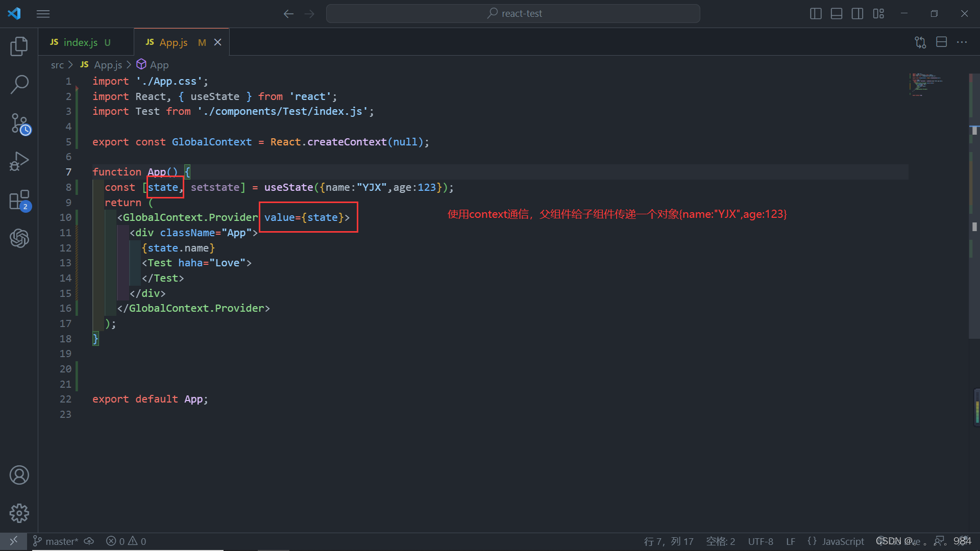This screenshot has height=551, width=980.
Task: Click the react-test command center search box
Action: (513, 14)
